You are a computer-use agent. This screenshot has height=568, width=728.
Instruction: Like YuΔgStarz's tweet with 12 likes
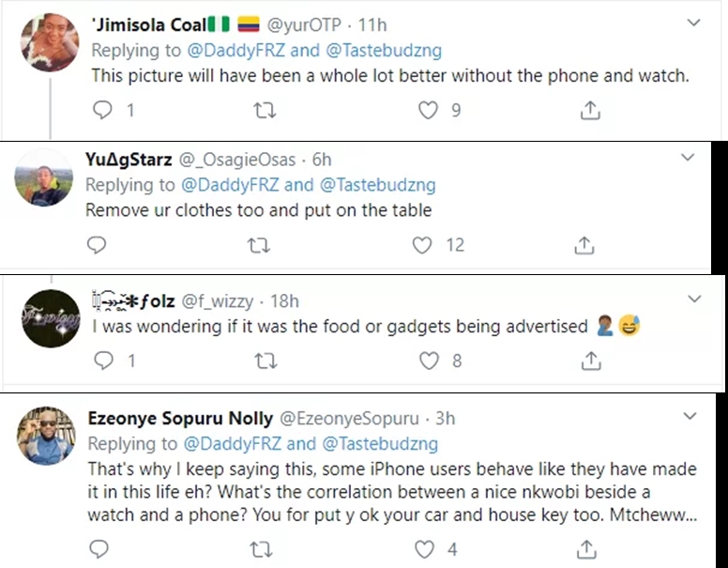coord(423,245)
